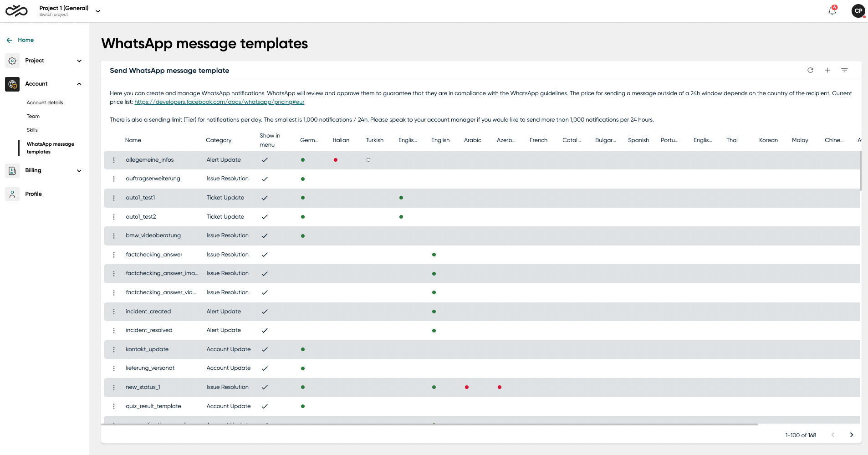This screenshot has height=455, width=868.
Task: Open row options for allegemeine_infos
Action: click(114, 160)
